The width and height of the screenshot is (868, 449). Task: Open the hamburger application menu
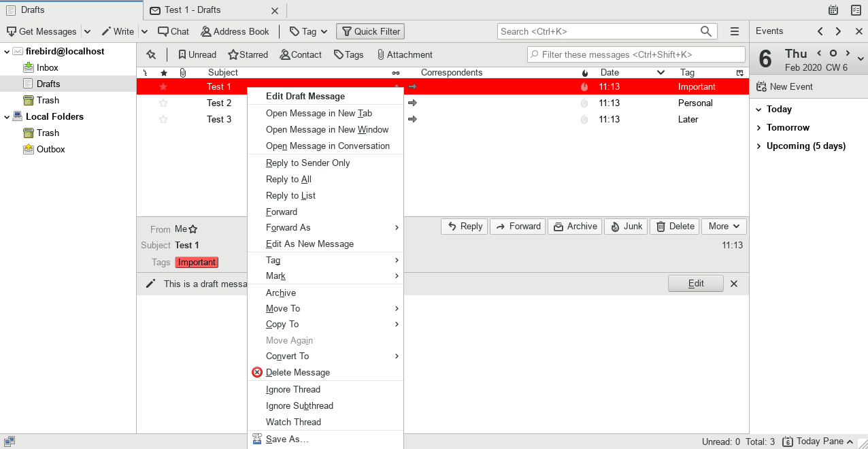click(x=735, y=31)
